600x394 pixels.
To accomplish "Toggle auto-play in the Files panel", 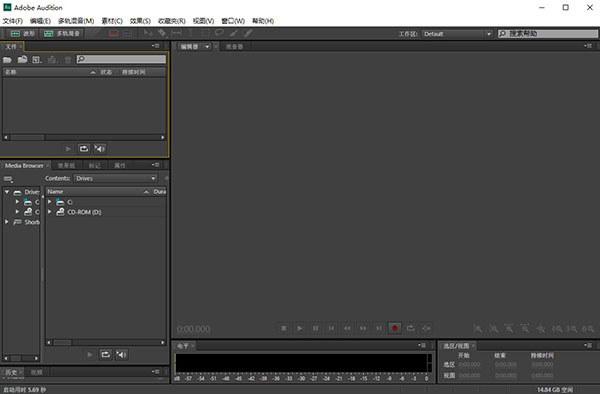I will (100, 149).
